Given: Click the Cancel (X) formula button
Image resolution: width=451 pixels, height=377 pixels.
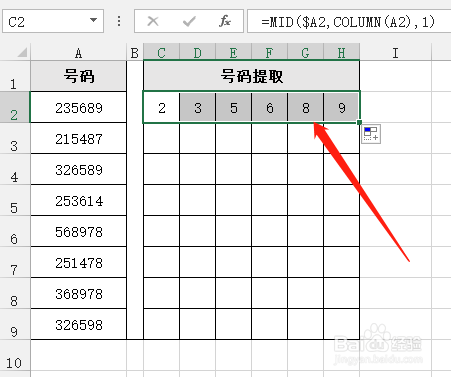Looking at the screenshot, I should coord(153,21).
